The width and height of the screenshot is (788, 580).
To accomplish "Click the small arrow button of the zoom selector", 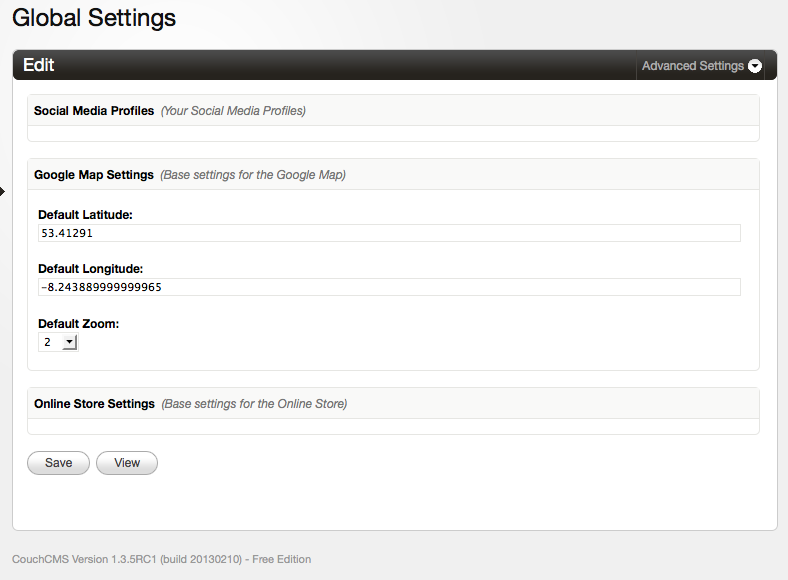I will [69, 342].
